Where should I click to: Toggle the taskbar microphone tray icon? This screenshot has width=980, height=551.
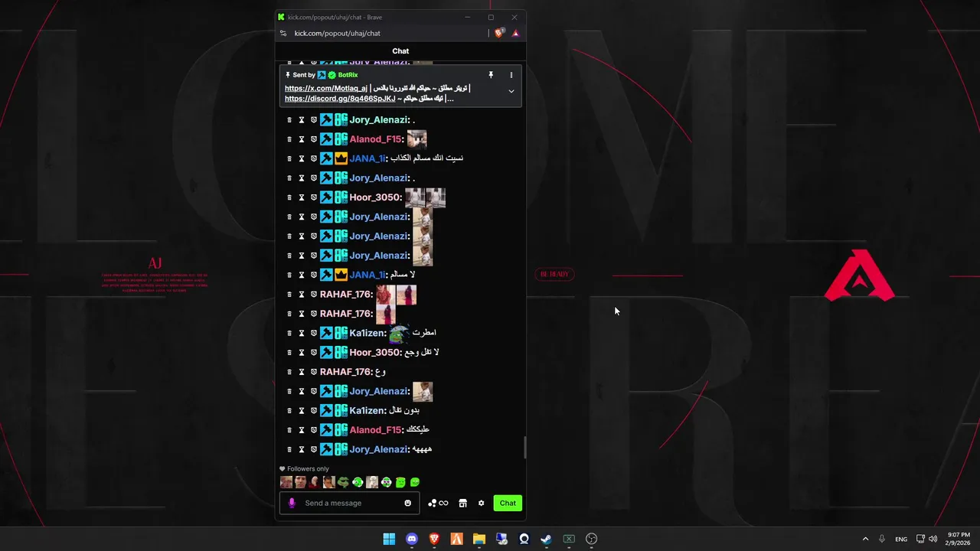pyautogui.click(x=882, y=539)
